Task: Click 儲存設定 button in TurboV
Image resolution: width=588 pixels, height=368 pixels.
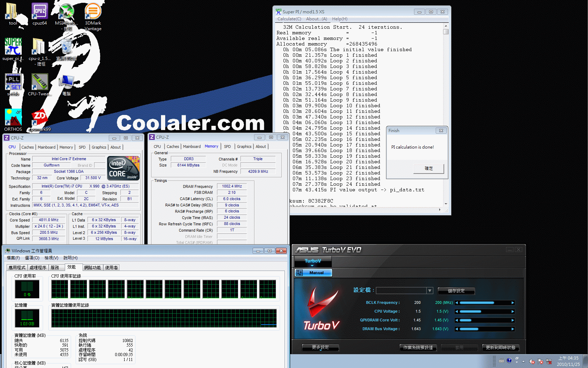Action: click(x=456, y=291)
